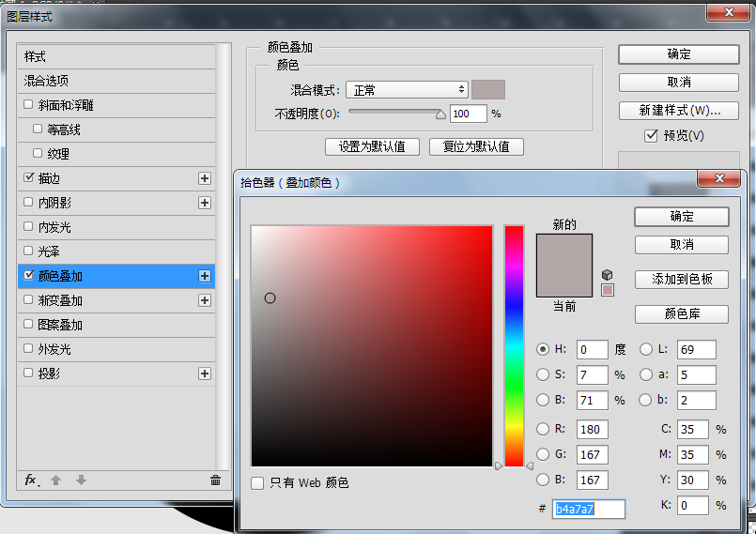Click the plus expander beside 渐变叠加

205,300
